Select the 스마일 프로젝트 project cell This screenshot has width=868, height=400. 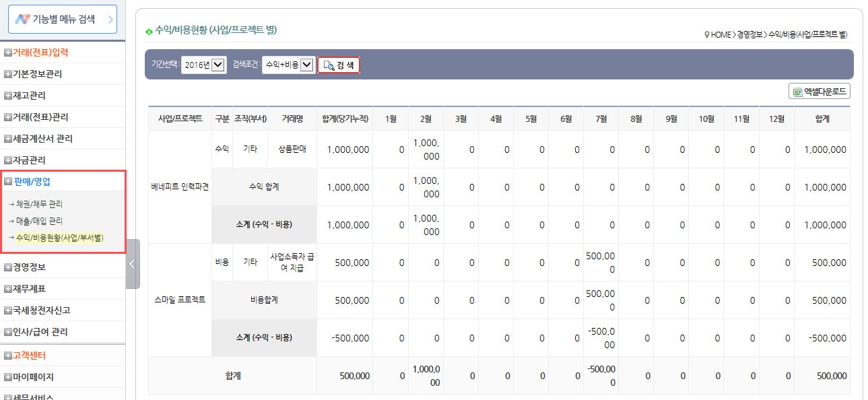(x=180, y=300)
